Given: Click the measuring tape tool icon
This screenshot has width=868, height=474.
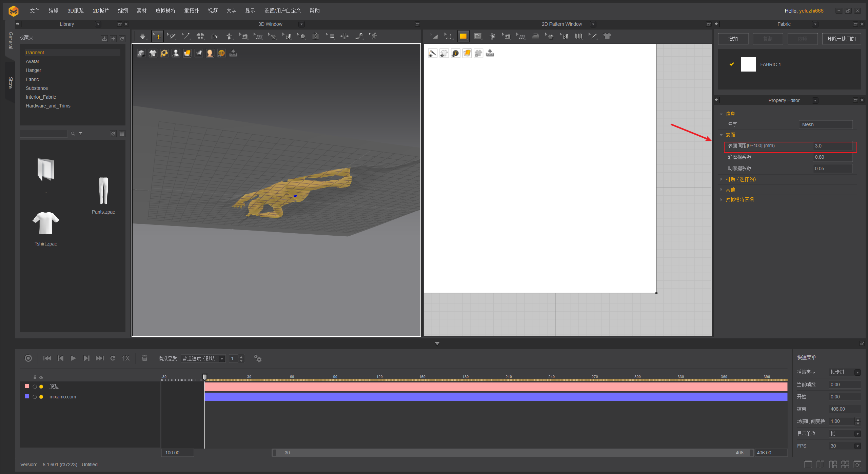Looking at the screenshot, I should (359, 36).
